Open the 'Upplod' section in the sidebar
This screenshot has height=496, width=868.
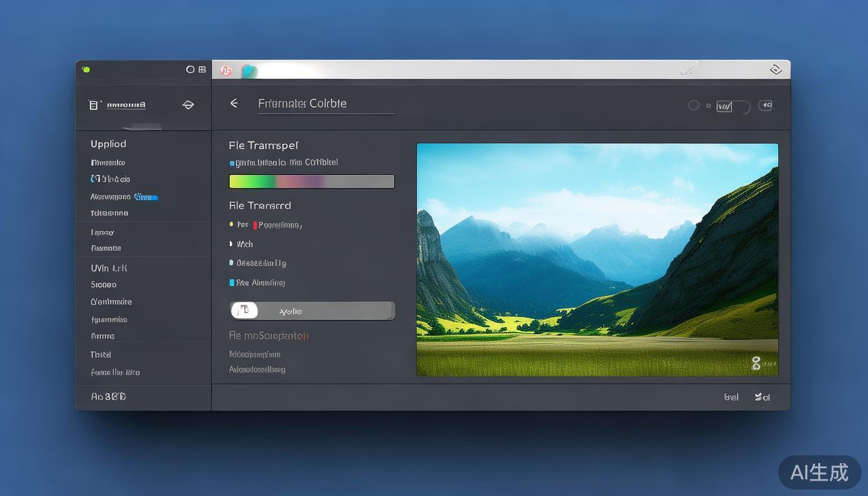coord(108,144)
